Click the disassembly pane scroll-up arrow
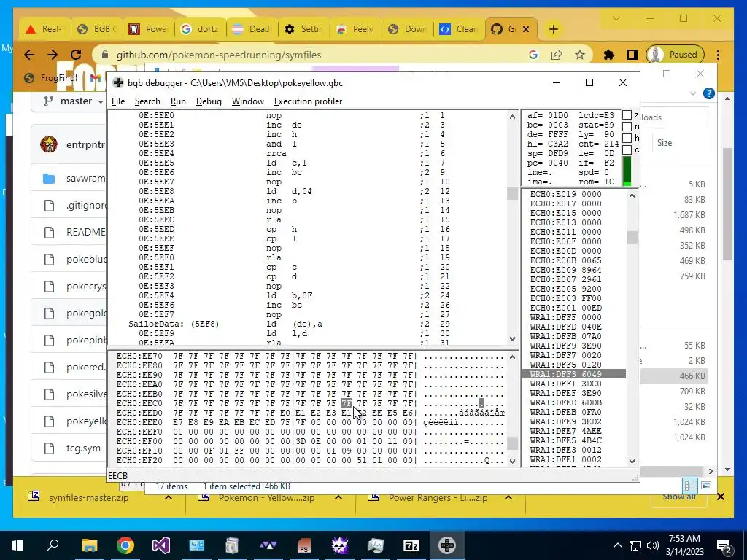The image size is (747, 560). point(512,116)
